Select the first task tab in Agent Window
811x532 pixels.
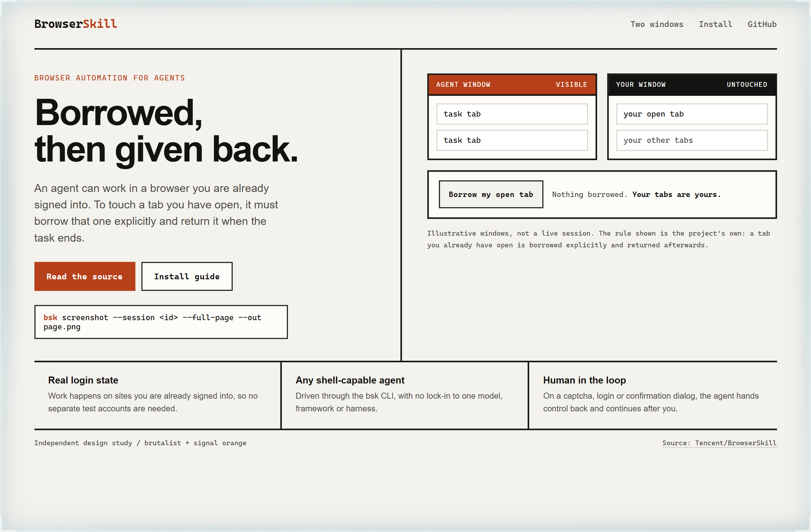tap(512, 114)
